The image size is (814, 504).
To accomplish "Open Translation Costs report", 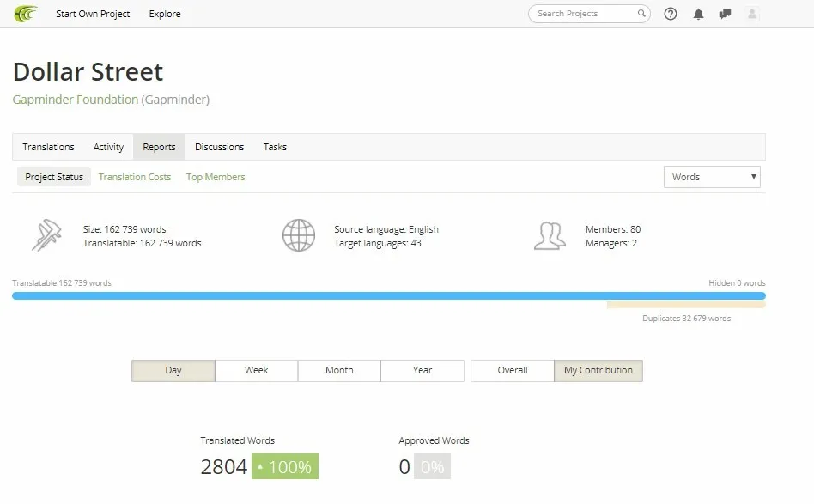I will point(135,177).
